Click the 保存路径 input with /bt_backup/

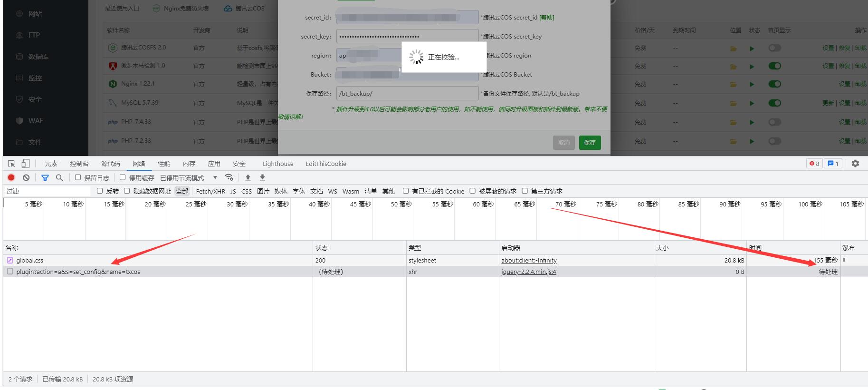click(407, 93)
